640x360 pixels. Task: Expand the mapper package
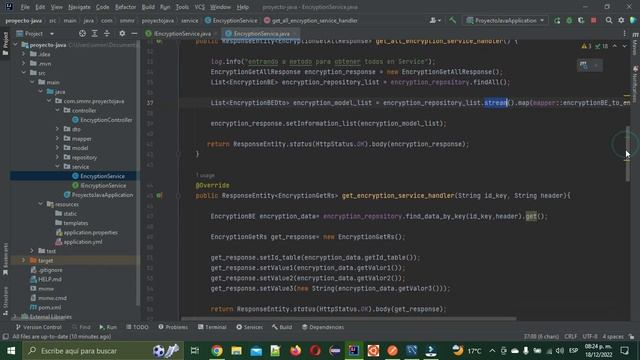pyautogui.click(x=58, y=138)
